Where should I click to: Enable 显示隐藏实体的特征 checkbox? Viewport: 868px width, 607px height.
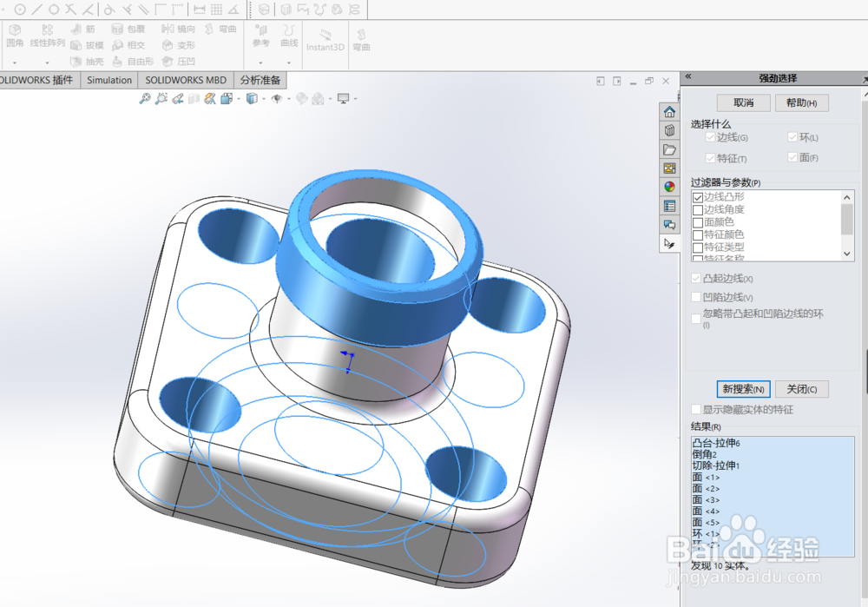click(696, 409)
